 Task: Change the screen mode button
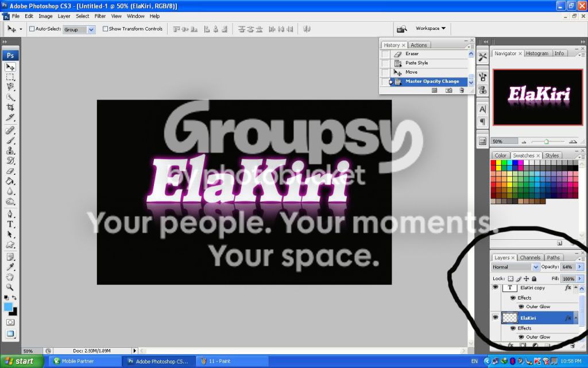click(x=10, y=334)
